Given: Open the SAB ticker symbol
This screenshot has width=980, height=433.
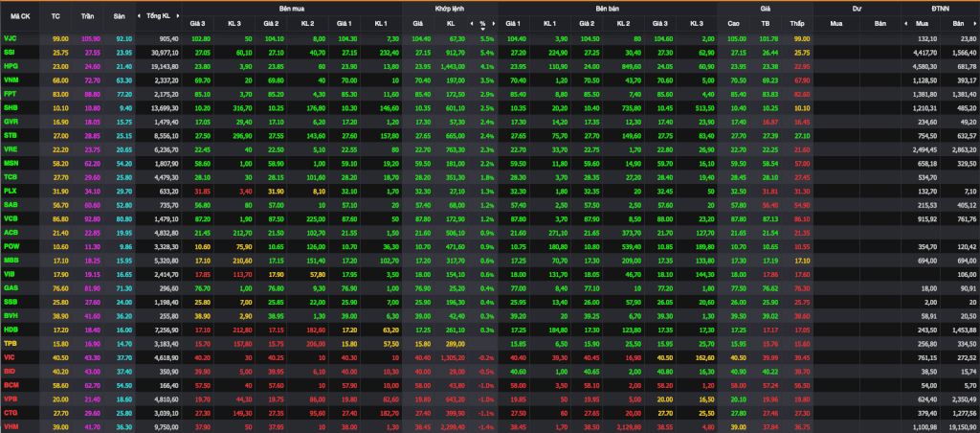Looking at the screenshot, I should (x=11, y=204).
